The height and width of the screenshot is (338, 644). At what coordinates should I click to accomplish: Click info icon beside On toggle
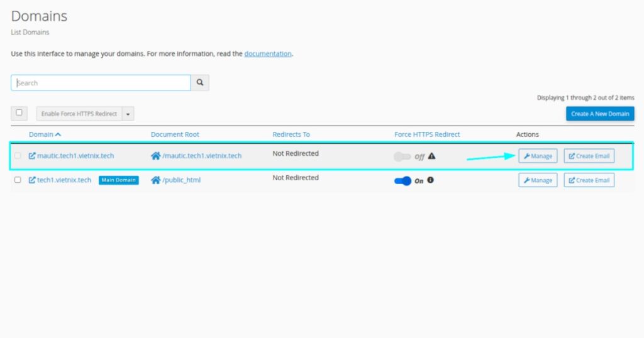[x=430, y=180]
